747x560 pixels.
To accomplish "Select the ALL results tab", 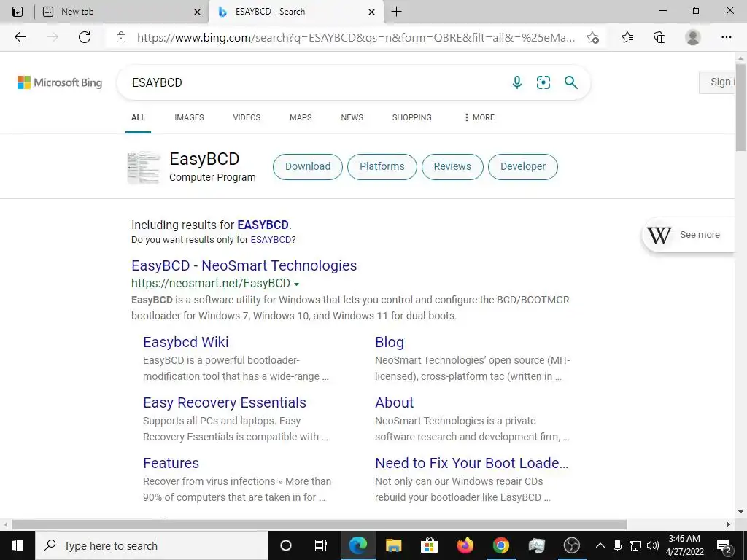I will (x=138, y=117).
